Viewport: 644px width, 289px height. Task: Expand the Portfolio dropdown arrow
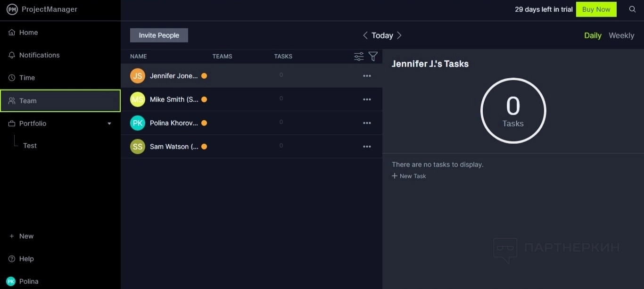pos(109,124)
